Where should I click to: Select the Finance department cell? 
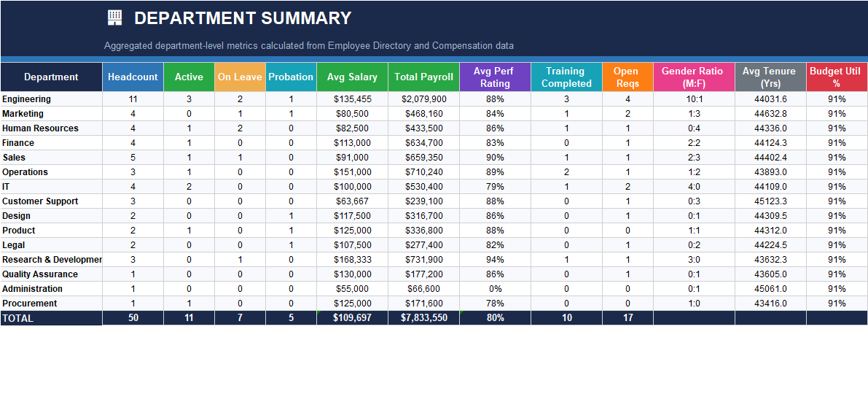coord(52,143)
